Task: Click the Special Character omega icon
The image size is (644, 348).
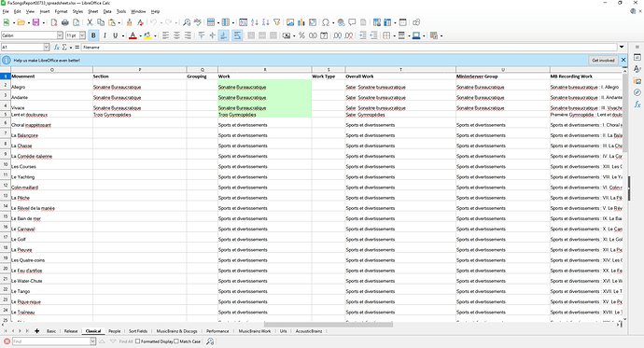Action: [x=326, y=22]
